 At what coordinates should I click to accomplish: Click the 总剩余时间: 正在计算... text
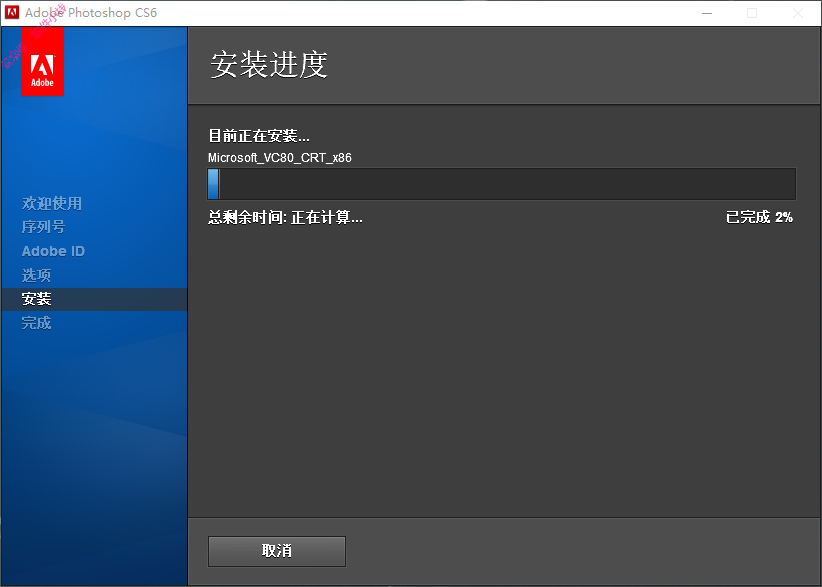[285, 217]
